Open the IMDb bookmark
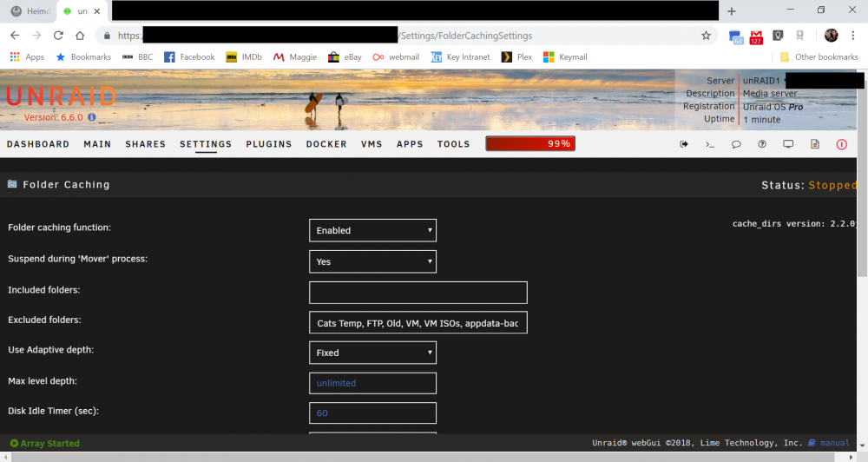Image resolution: width=868 pixels, height=462 pixels. point(244,57)
